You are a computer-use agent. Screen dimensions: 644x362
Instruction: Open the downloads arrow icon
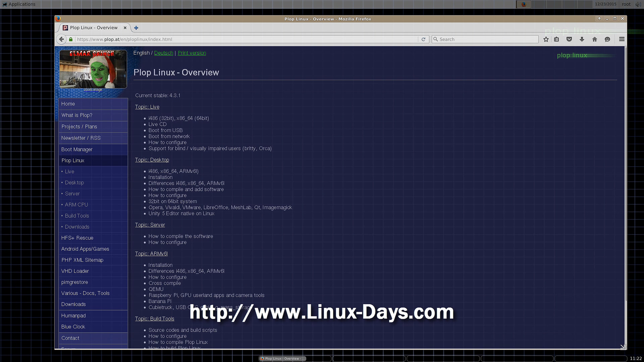coord(582,39)
